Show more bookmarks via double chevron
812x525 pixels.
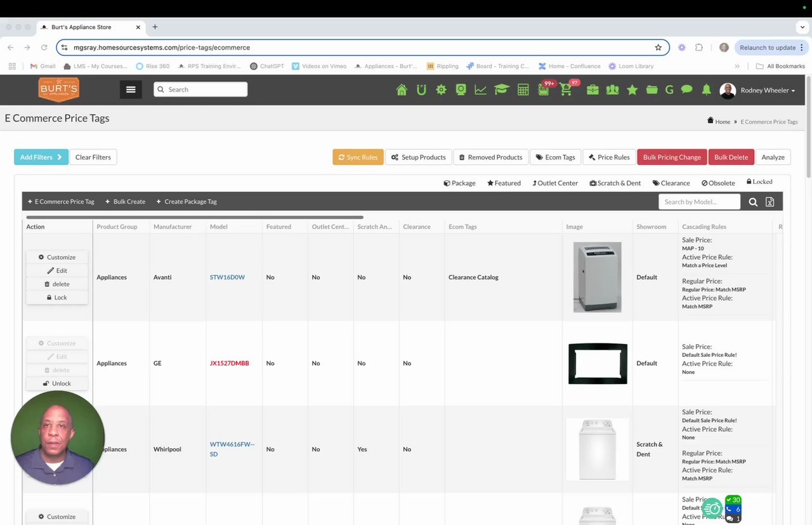737,66
